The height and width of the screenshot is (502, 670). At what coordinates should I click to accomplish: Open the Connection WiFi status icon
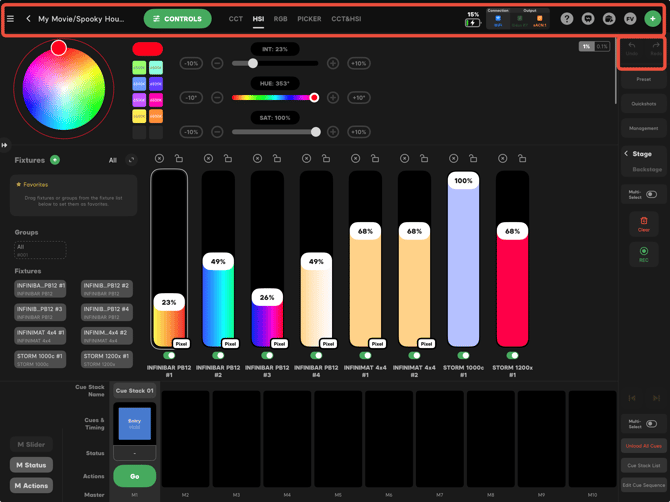pyautogui.click(x=498, y=20)
